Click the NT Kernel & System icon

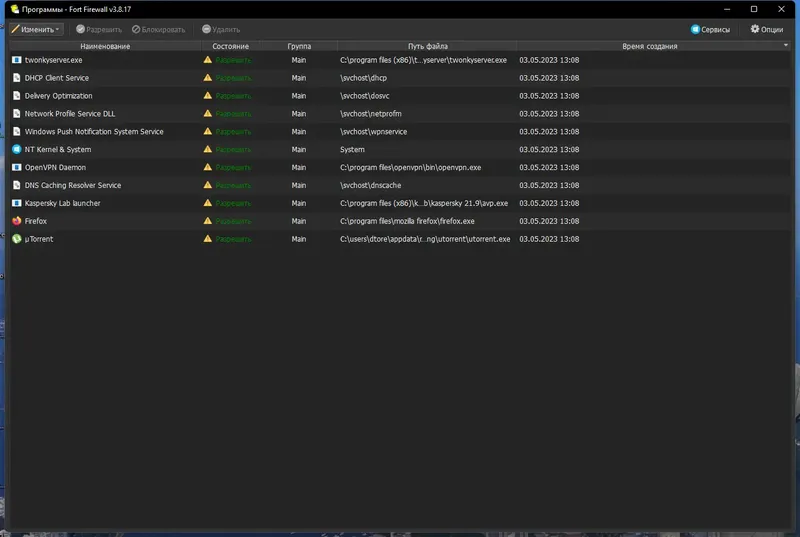(x=16, y=149)
